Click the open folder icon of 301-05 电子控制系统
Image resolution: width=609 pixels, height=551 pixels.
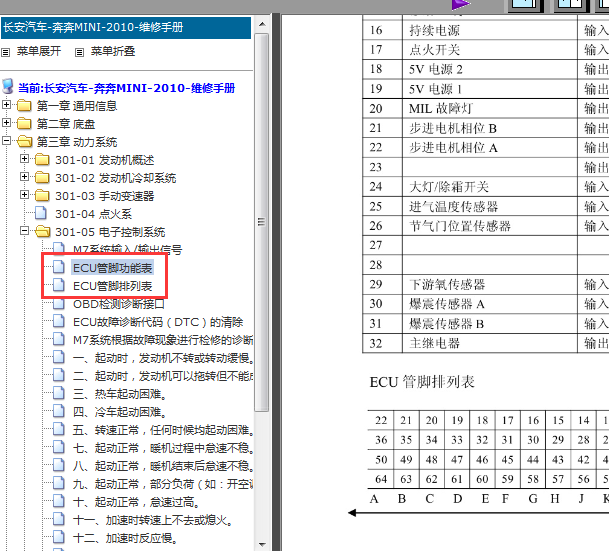point(43,231)
